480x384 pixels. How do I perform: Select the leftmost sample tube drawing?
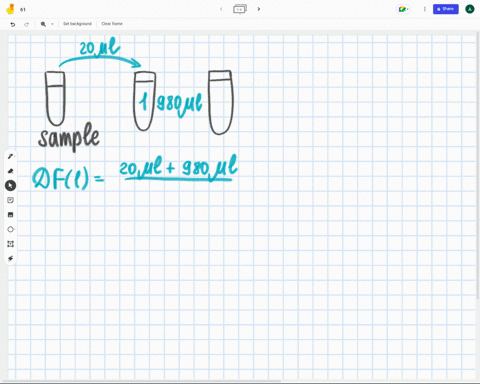[55, 98]
